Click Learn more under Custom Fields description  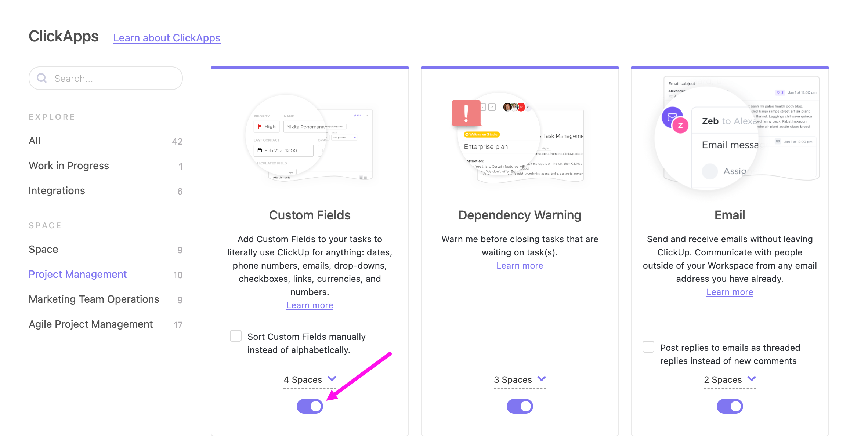[x=310, y=305]
